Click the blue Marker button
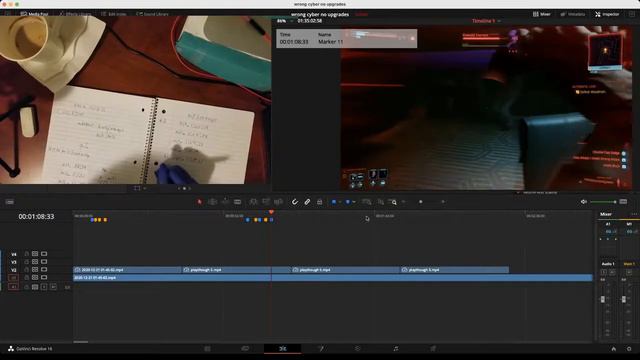The image size is (640, 360). 348,202
